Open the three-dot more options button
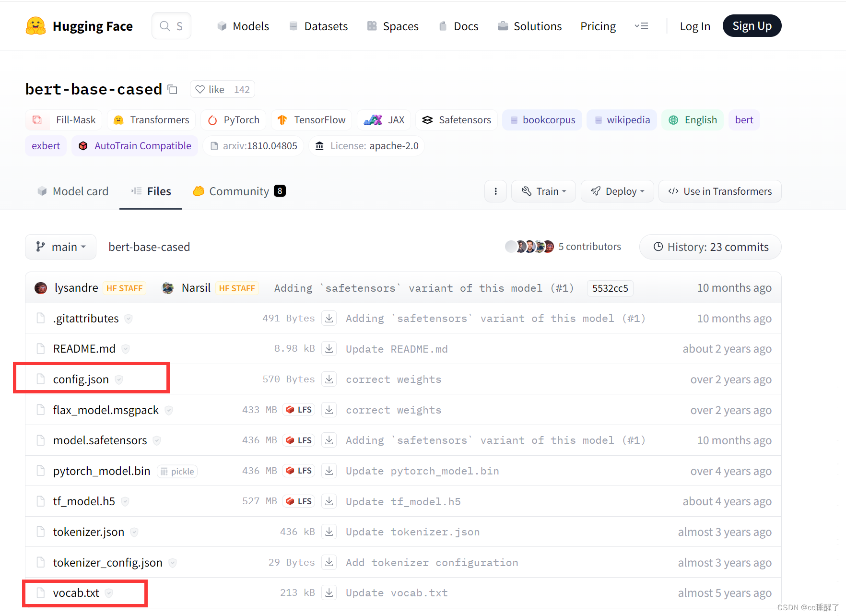This screenshot has width=846, height=616. click(x=495, y=191)
